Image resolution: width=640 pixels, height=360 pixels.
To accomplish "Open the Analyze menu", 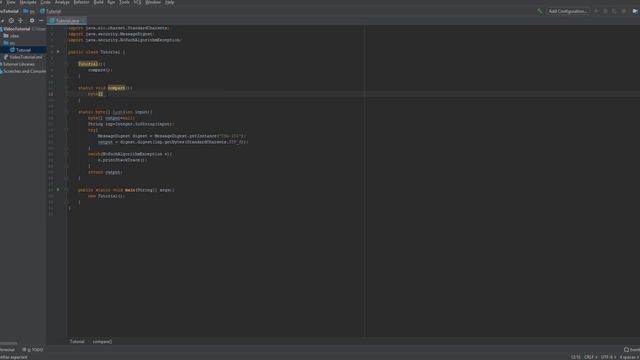I will pyautogui.click(x=62, y=2).
